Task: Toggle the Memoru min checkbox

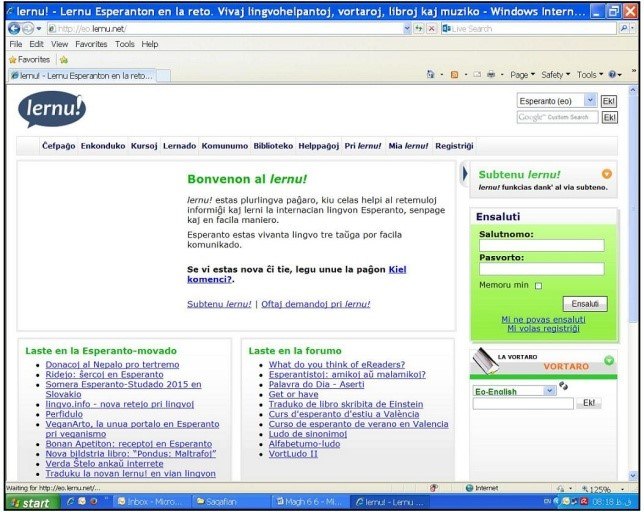Action: click(x=538, y=286)
